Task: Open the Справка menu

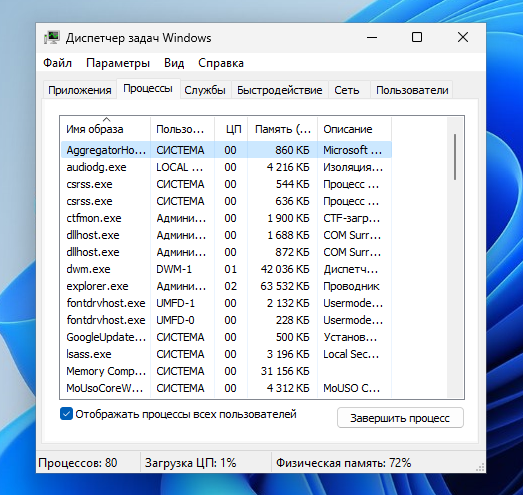Action: (x=221, y=63)
